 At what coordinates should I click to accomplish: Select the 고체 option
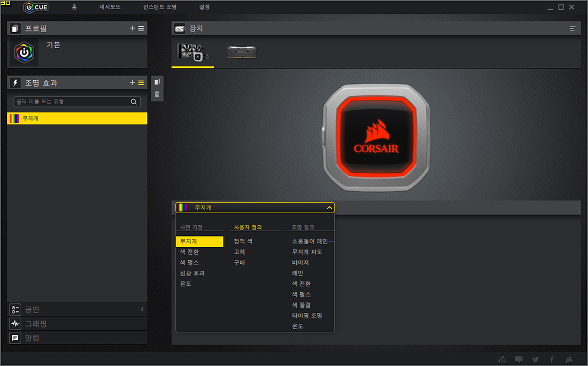[x=239, y=252]
